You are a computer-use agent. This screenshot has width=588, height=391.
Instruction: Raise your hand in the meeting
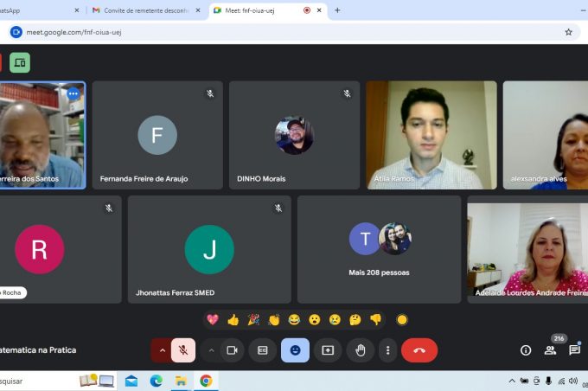point(361,350)
